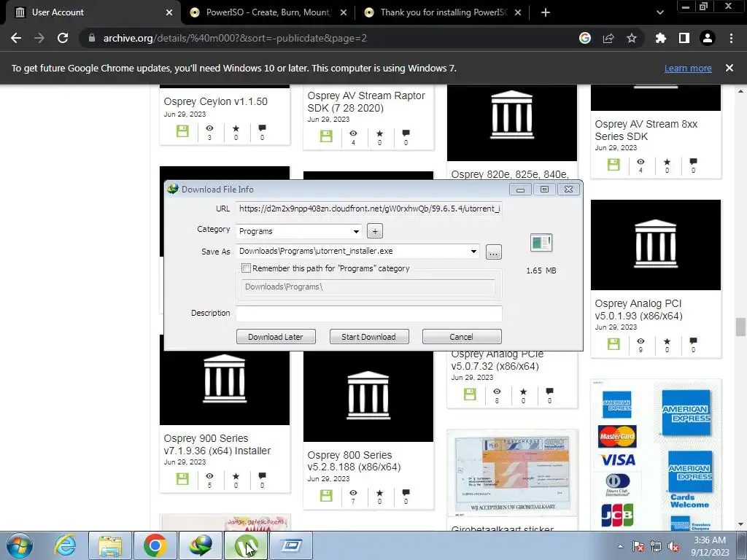
Task: Click the URL field in Download File Info
Action: click(369, 209)
